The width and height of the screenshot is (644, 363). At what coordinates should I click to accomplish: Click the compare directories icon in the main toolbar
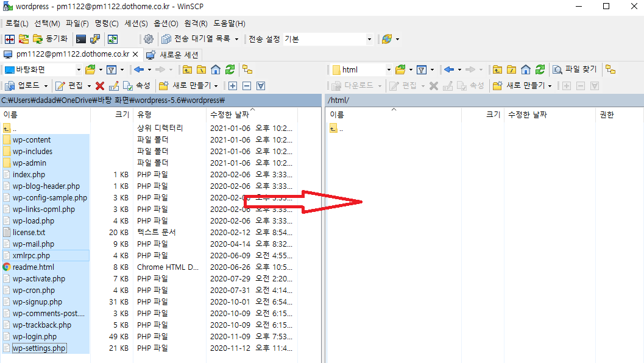pos(10,39)
